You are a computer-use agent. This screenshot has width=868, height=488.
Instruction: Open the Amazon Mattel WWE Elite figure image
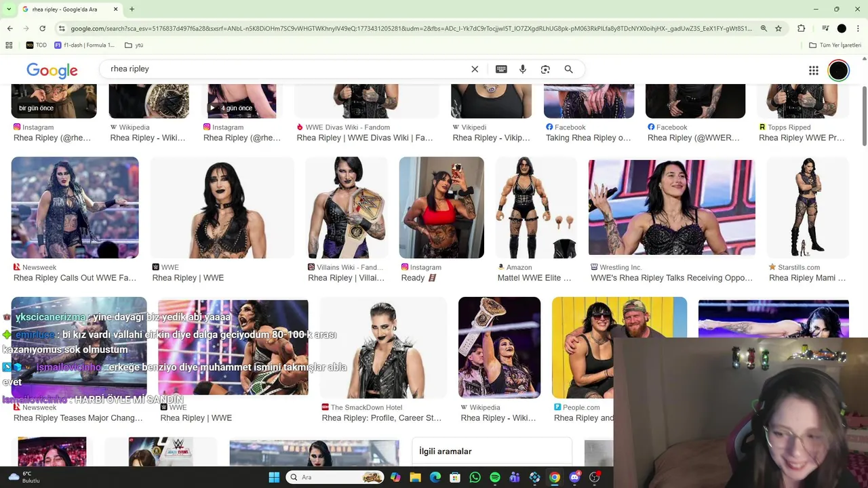pyautogui.click(x=536, y=207)
